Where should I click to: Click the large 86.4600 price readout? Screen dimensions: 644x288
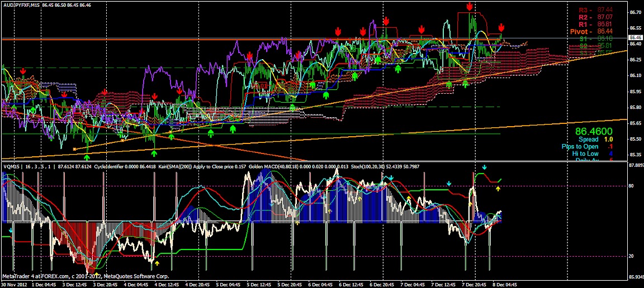point(595,131)
